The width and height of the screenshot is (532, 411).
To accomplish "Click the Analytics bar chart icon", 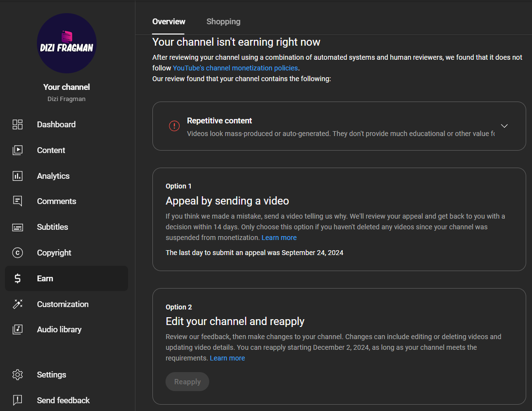I will [17, 176].
